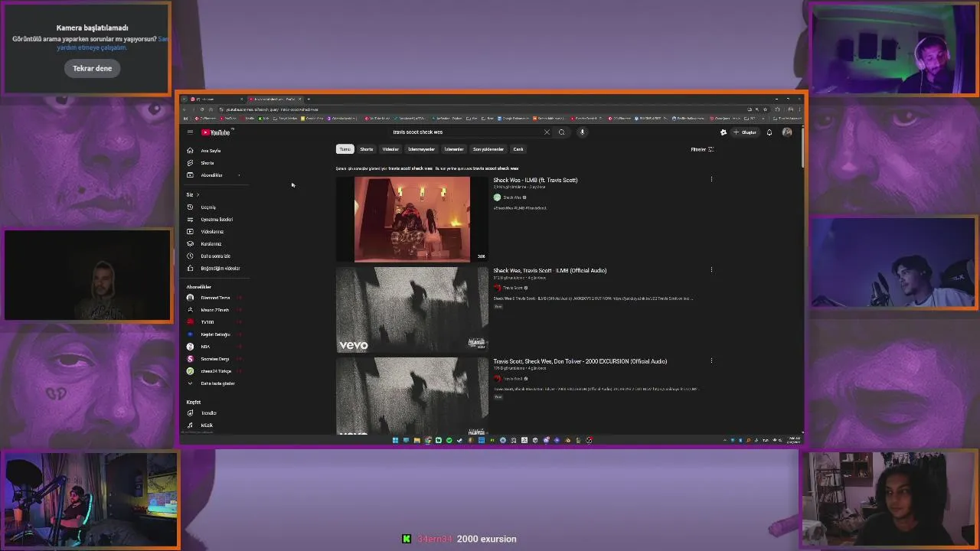Click the YouTube page scrollbar
Image resolution: width=980 pixels, height=551 pixels.
pos(802,148)
